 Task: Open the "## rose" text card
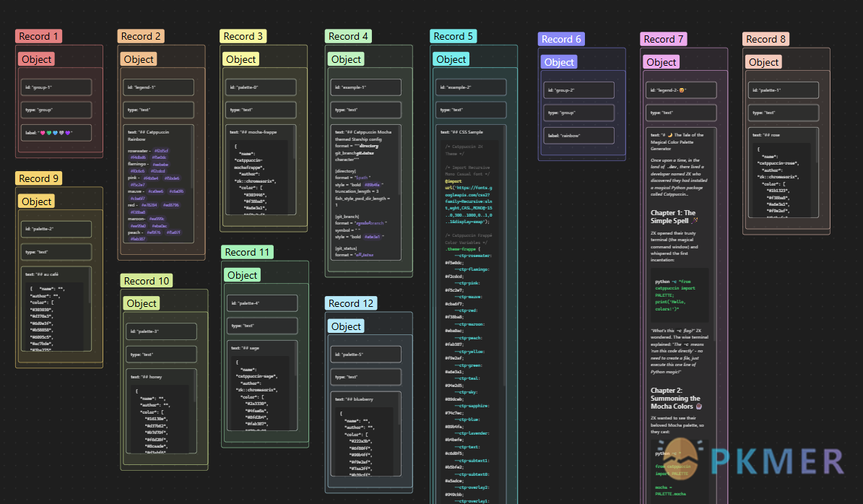pos(784,173)
